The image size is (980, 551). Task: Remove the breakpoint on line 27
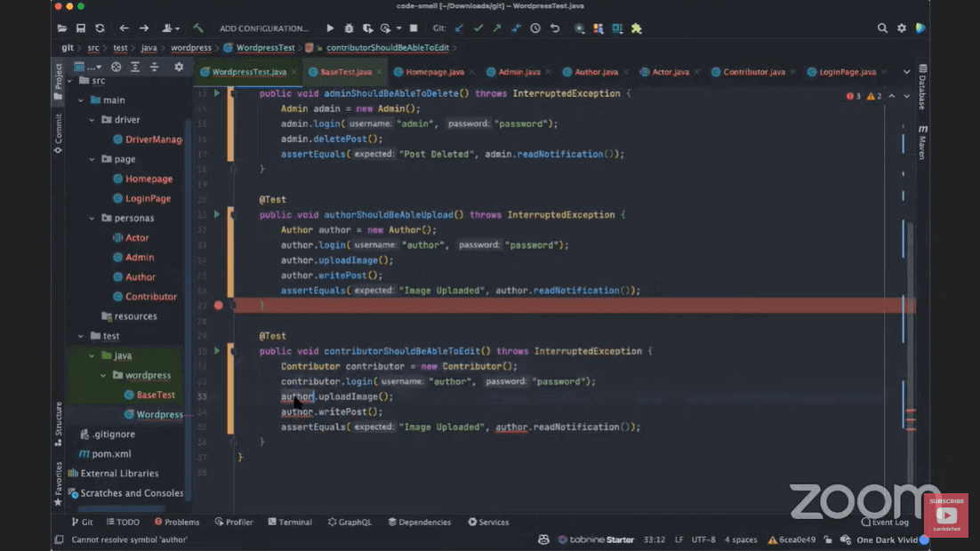(219, 306)
